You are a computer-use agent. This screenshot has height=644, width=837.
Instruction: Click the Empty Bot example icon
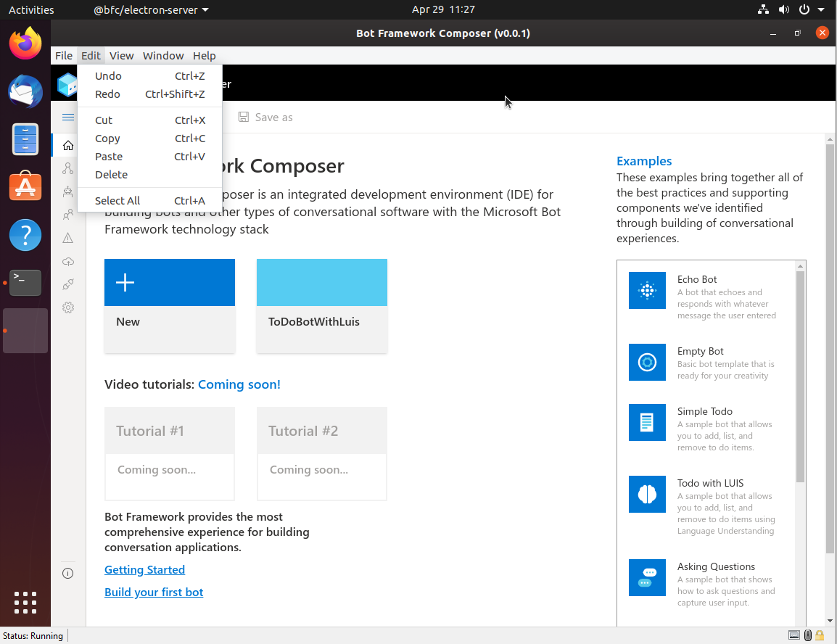coord(647,363)
